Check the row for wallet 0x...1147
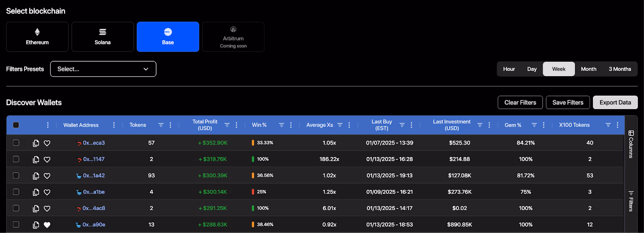The height and width of the screenshot is (233, 644). click(16, 159)
